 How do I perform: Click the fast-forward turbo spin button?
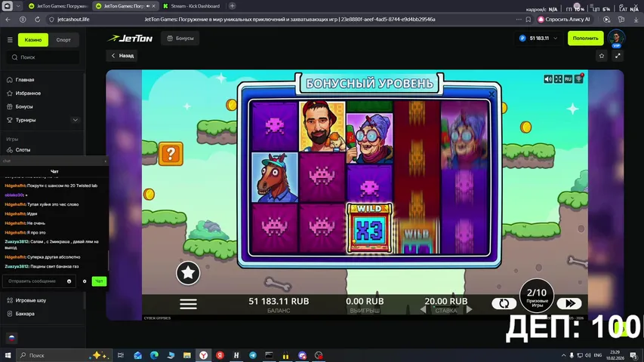click(569, 303)
